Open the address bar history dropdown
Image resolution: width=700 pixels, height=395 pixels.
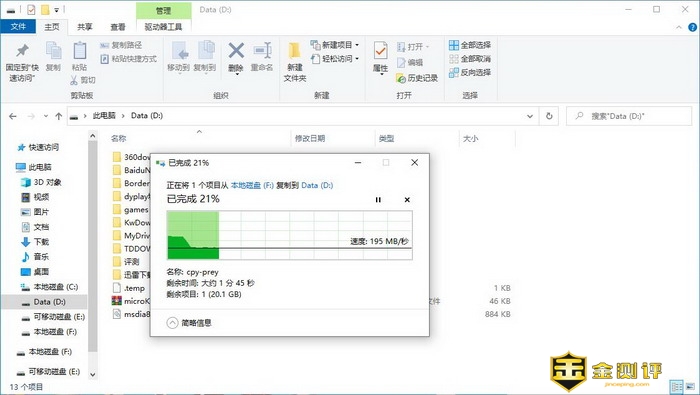pos(530,116)
